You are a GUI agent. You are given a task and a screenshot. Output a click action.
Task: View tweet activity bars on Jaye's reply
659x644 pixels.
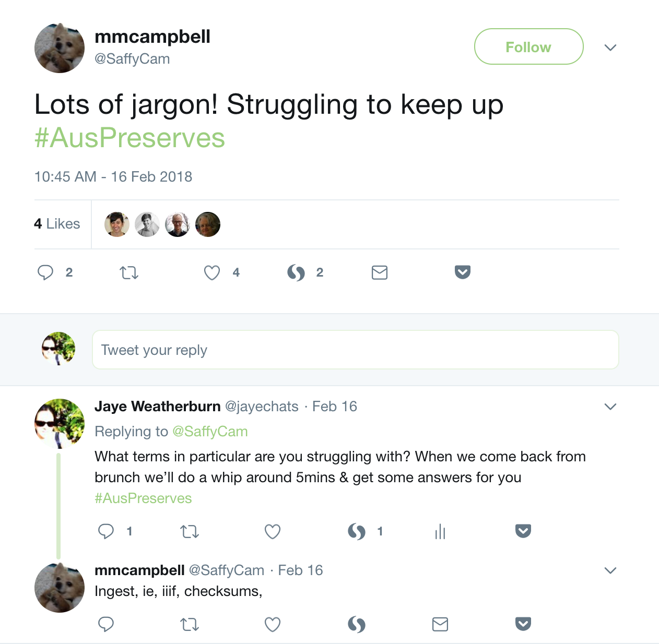coord(440,531)
